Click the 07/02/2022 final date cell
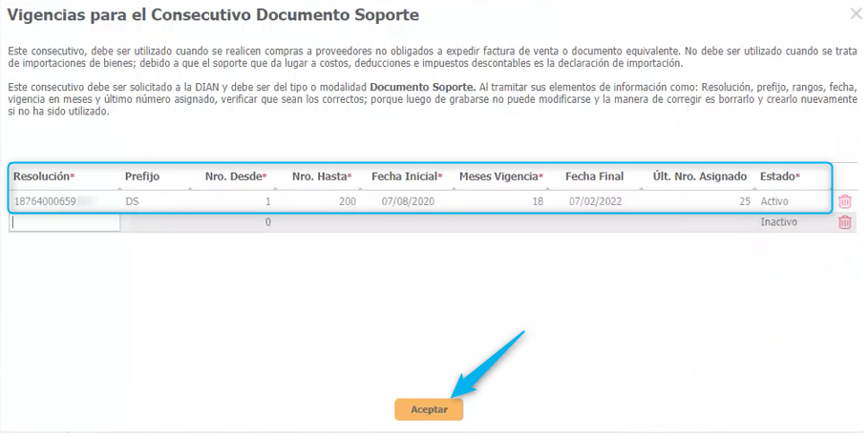This screenshot has width=868, height=437. point(596,201)
